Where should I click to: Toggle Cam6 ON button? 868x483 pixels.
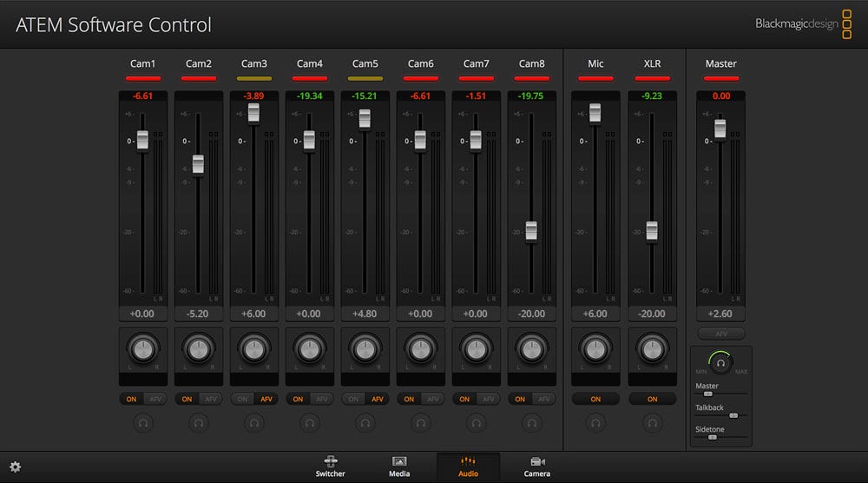coord(409,399)
